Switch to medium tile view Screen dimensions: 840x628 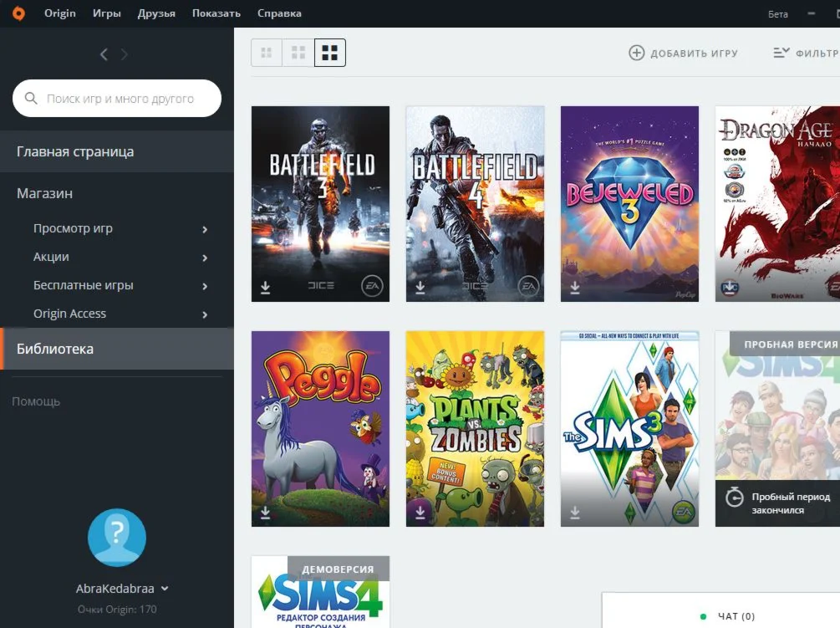[x=298, y=53]
